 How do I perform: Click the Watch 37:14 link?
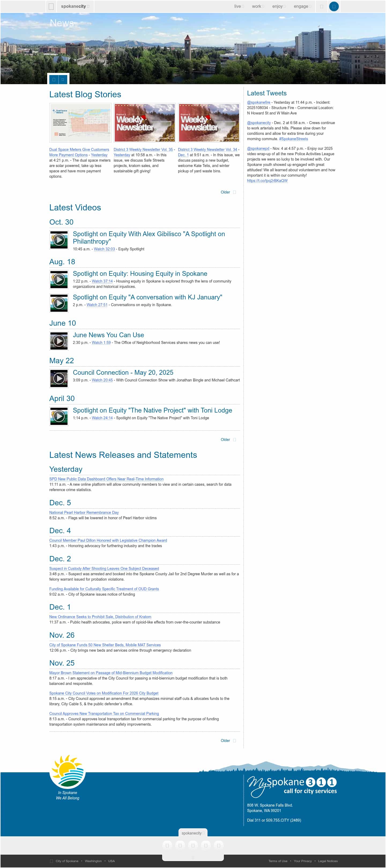pyautogui.click(x=102, y=281)
